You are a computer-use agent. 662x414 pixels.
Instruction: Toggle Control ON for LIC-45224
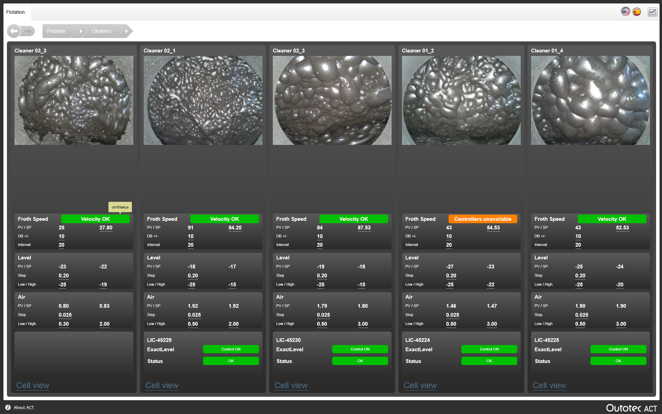click(489, 349)
